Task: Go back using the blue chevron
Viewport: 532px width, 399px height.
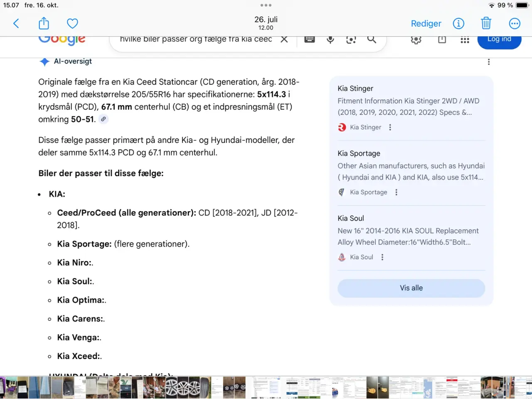Action: (x=16, y=23)
